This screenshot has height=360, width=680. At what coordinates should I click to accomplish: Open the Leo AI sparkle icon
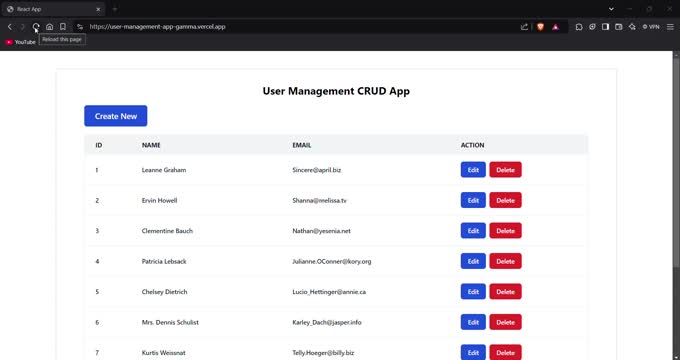[x=632, y=27]
